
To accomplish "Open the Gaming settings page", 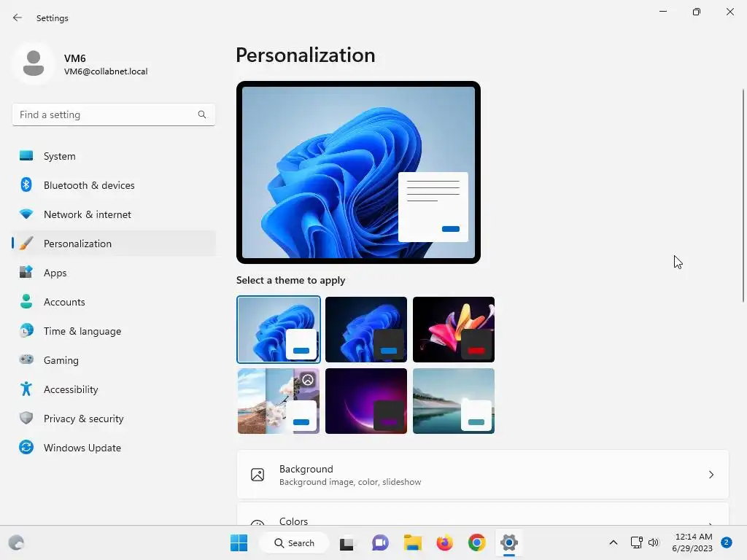I will click(114, 359).
